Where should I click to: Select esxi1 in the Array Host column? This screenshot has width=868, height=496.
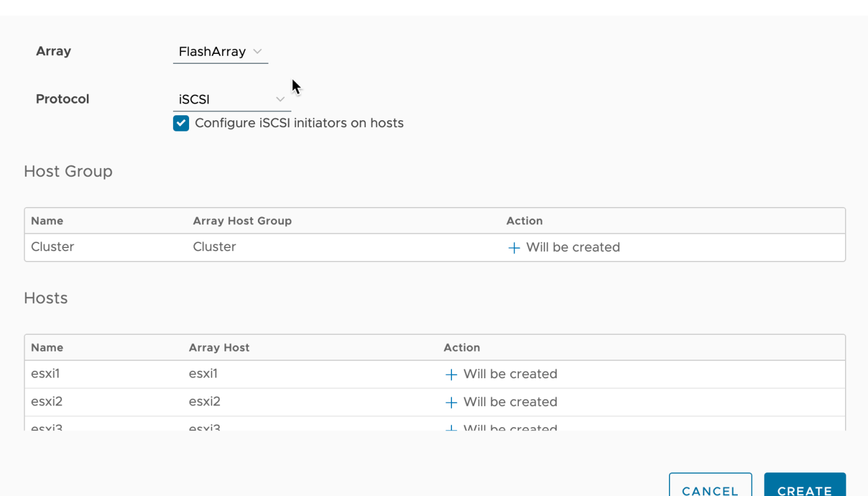[x=203, y=374]
